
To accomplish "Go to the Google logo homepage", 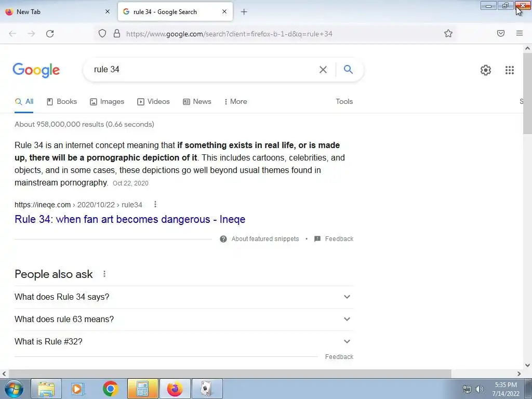I will tap(36, 70).
